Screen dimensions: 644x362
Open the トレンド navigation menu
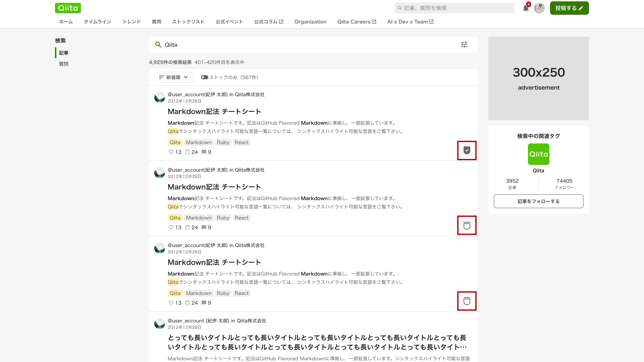(x=132, y=22)
